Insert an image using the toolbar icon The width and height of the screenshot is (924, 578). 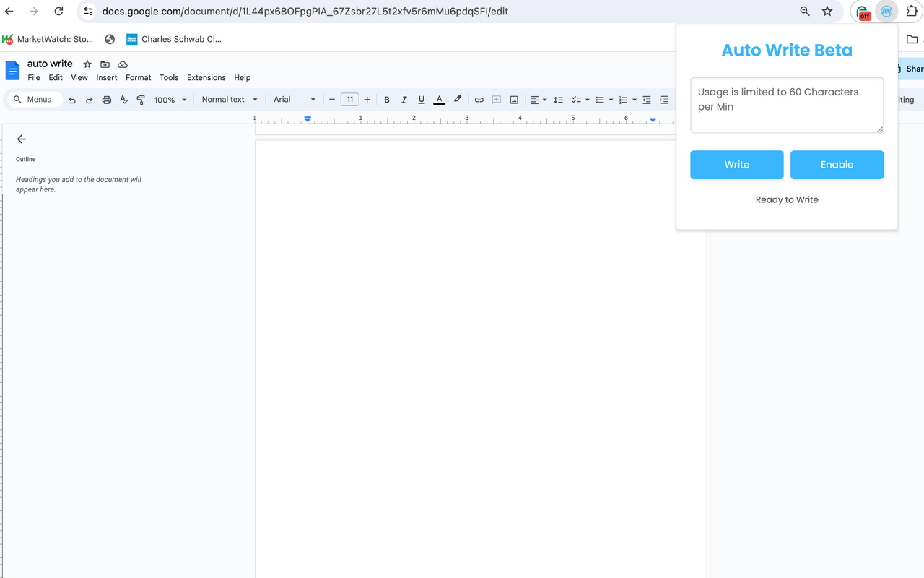(x=513, y=99)
